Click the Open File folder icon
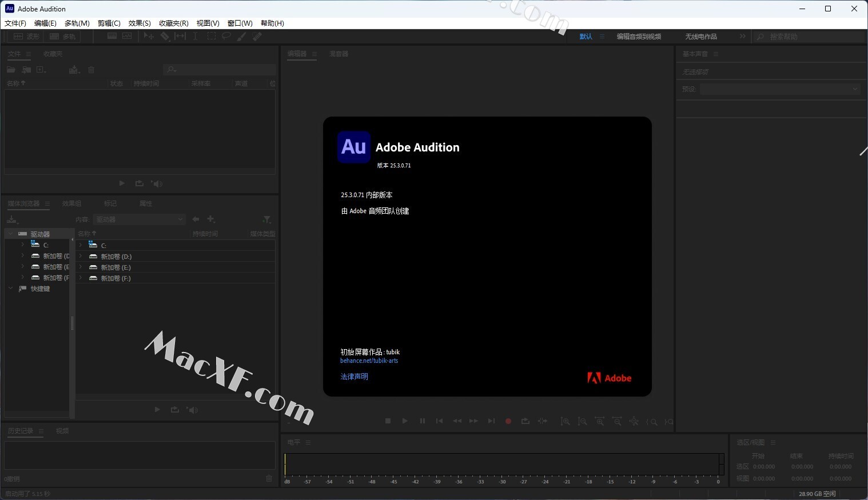Screen dimensions: 868x500 click(x=11, y=70)
